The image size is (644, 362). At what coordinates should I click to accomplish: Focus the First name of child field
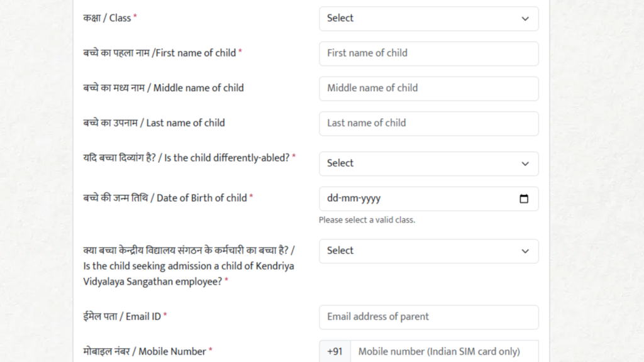tap(428, 53)
